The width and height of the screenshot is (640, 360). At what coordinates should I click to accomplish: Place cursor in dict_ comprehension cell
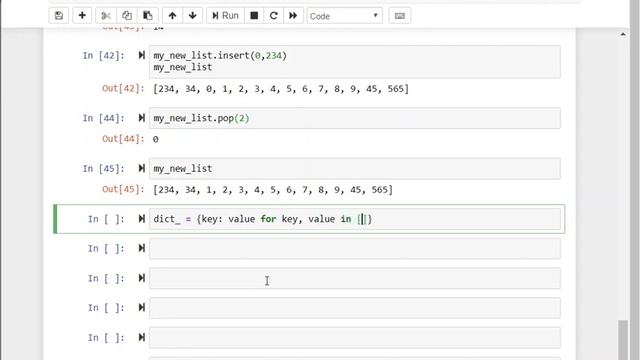point(355,219)
